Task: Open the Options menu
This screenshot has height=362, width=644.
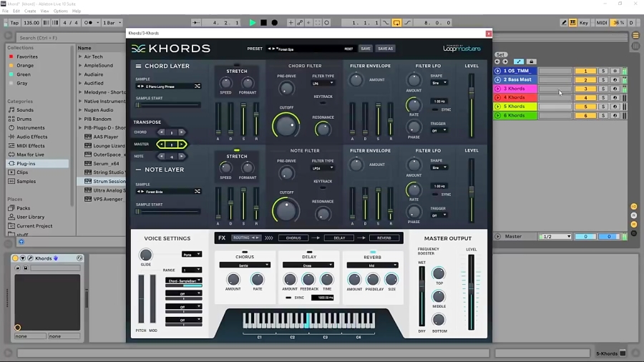Action: [x=60, y=11]
